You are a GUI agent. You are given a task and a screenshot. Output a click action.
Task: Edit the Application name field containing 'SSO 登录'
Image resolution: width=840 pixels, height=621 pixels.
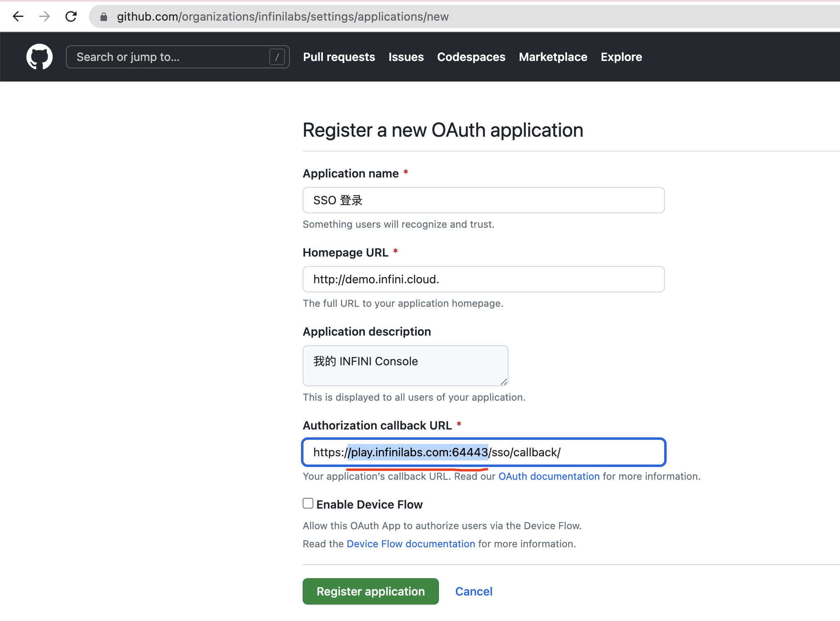[483, 200]
